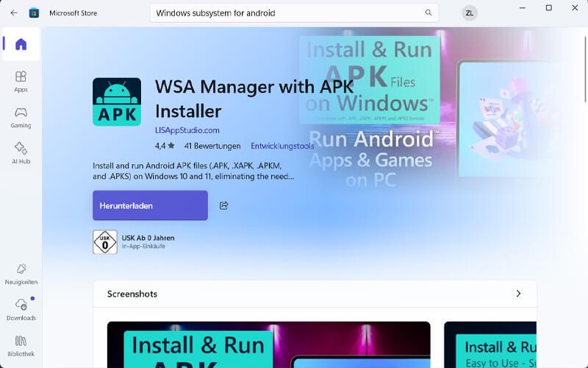Click the 4,4 star rating

coord(165,146)
